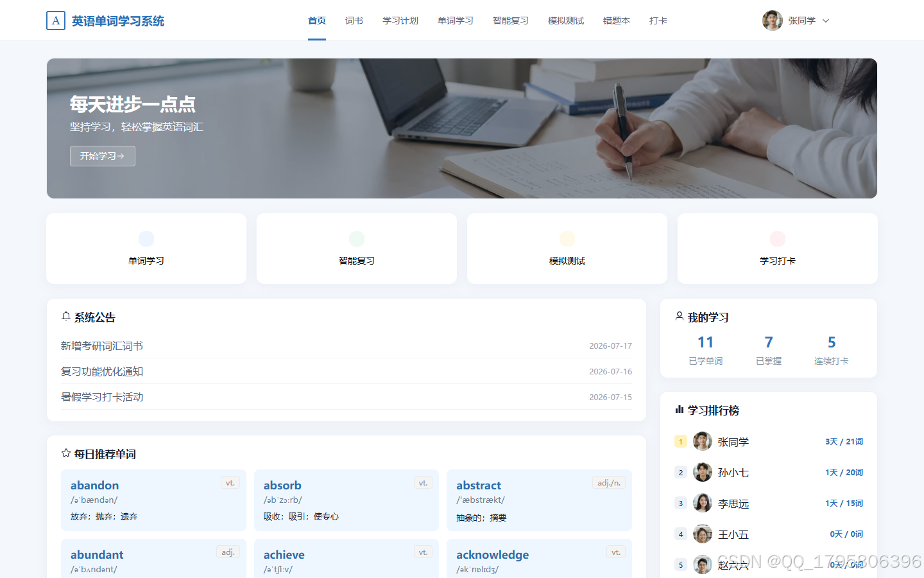924x578 pixels.
Task: Open the 智能复习 quick-entry card
Action: coord(357,249)
